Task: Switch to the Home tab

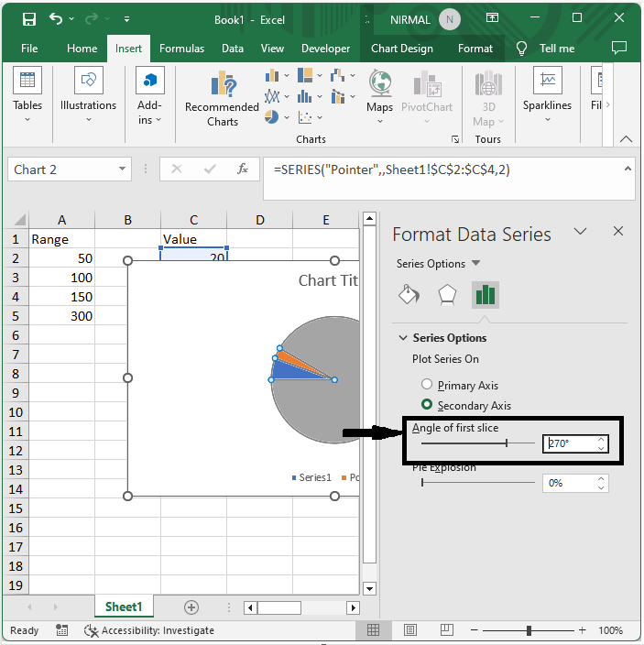Action: coord(82,49)
